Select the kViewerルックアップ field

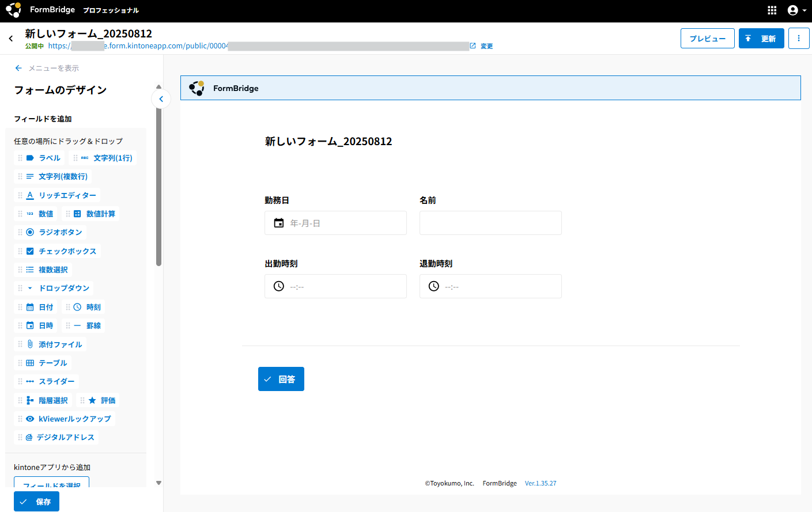tap(65, 419)
